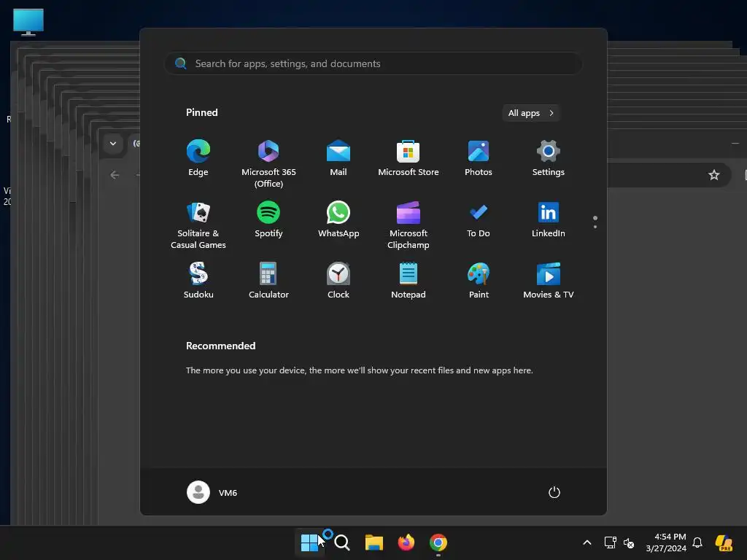Click the Windows Start button on taskbar
This screenshot has height=560, width=747.
tap(309, 542)
